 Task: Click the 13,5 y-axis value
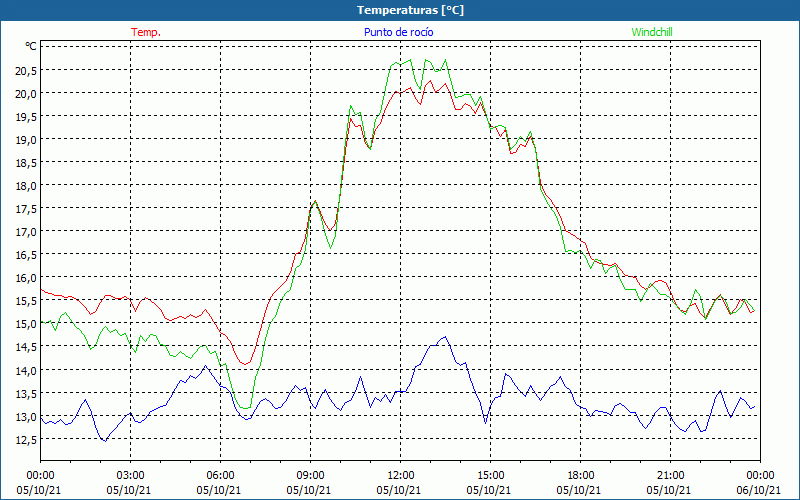pos(26,393)
